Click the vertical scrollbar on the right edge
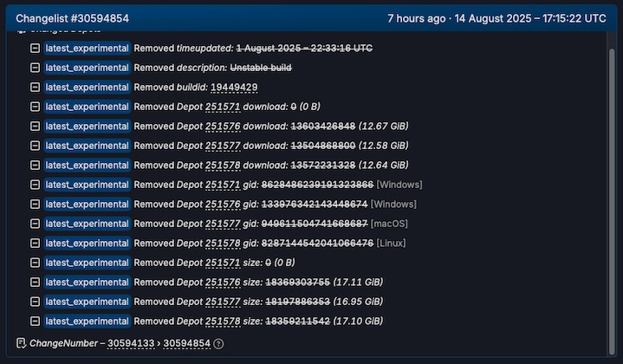Screen dimensions: 623x364 tap(613, 173)
